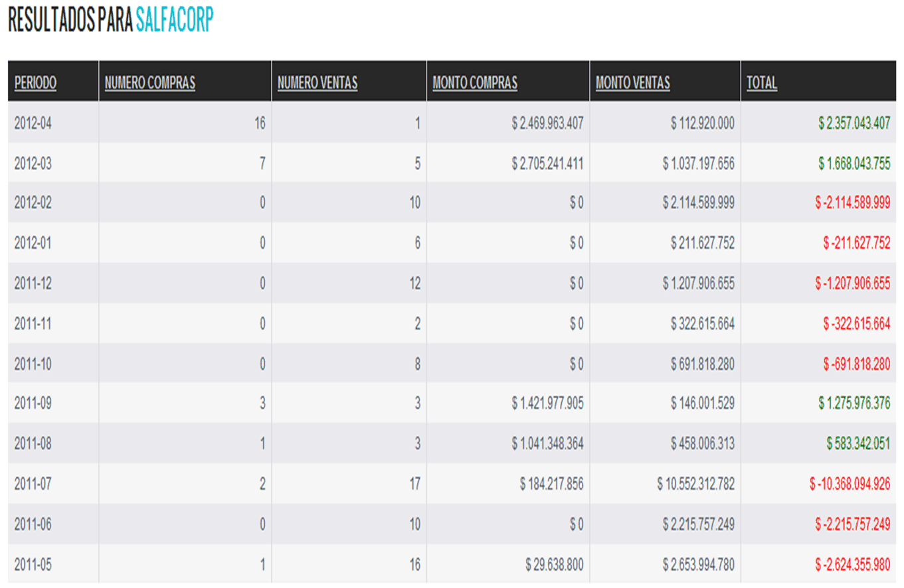Viewport: 904px width, 588px height.
Task: Click the NUMERO VENTAS column header
Action: pos(317,83)
